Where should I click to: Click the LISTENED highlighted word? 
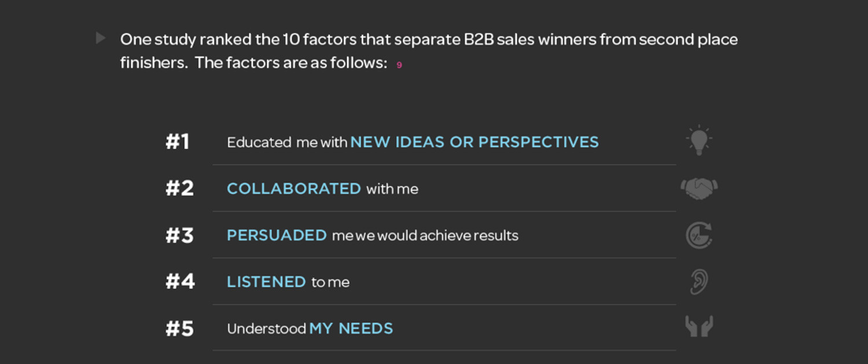(266, 282)
